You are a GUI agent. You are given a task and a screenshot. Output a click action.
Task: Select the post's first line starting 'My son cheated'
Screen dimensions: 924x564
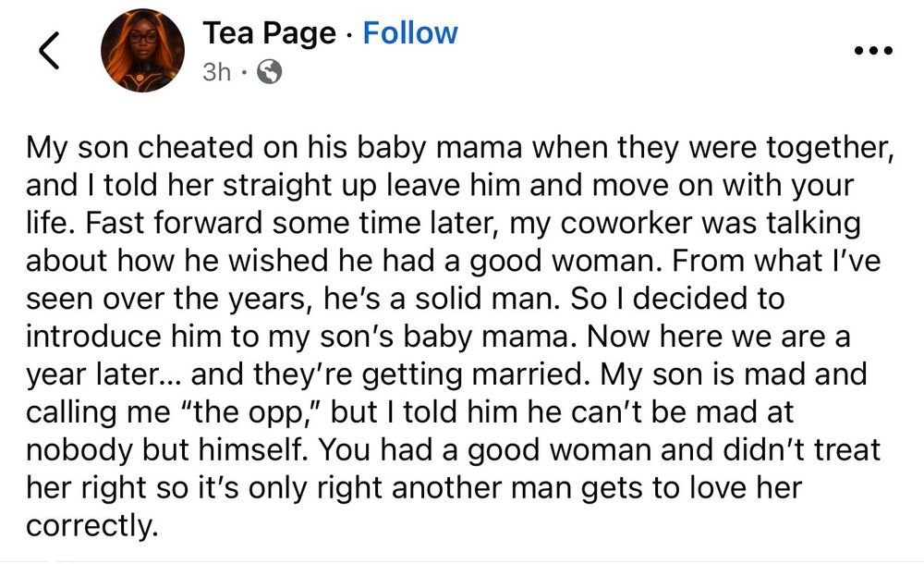[x=460, y=147]
